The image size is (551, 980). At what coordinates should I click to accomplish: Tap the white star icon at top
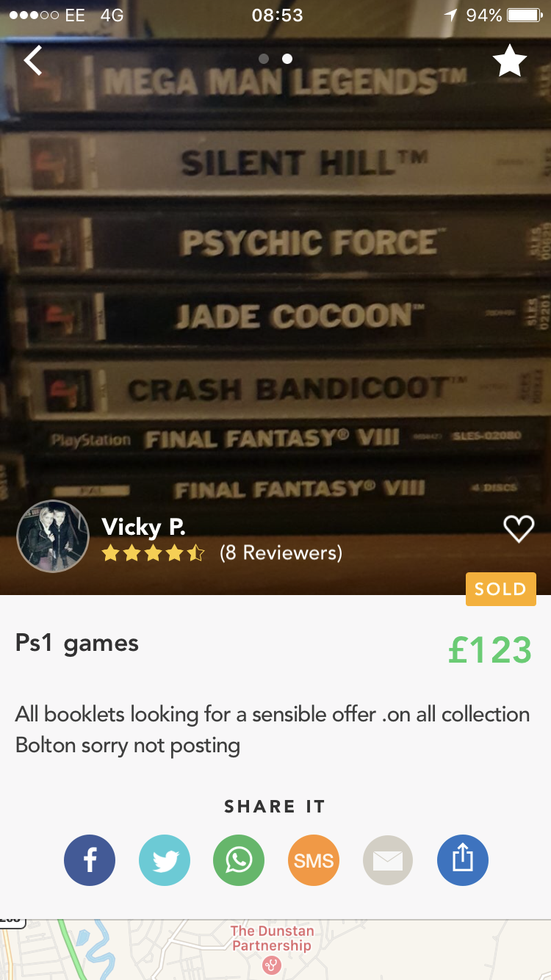[509, 60]
